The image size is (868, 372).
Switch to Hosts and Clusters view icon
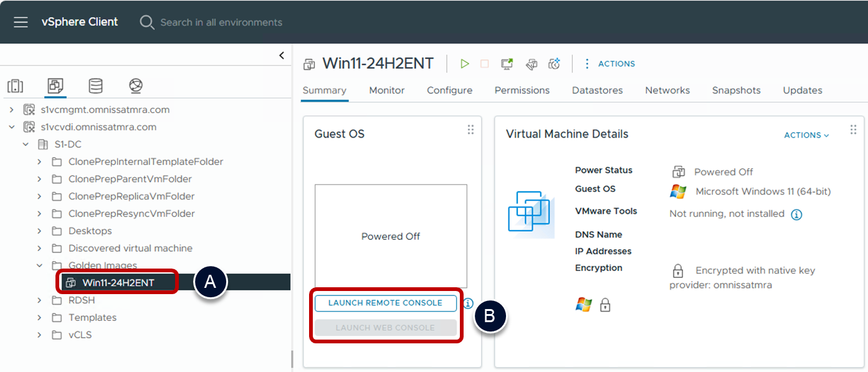[x=16, y=86]
